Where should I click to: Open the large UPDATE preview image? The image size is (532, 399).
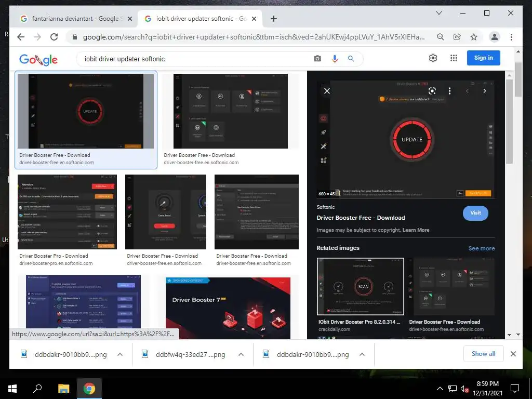click(405, 139)
